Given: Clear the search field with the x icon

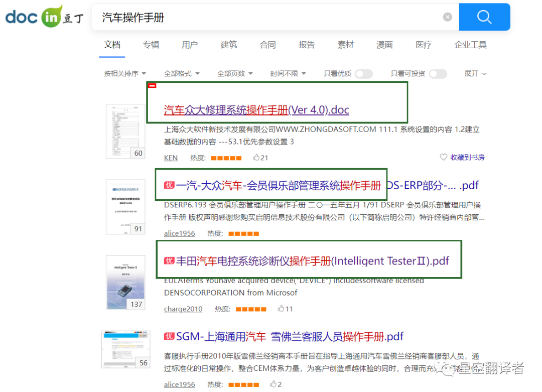Looking at the screenshot, I should click(447, 17).
